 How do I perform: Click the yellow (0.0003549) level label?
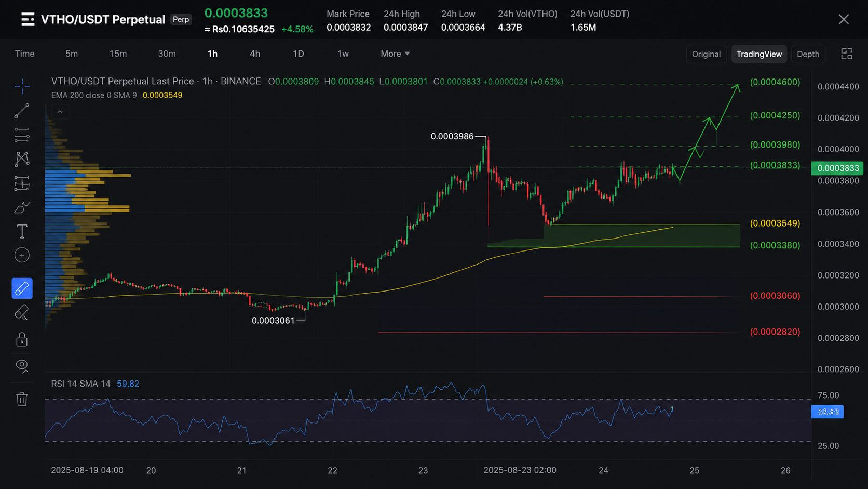775,223
